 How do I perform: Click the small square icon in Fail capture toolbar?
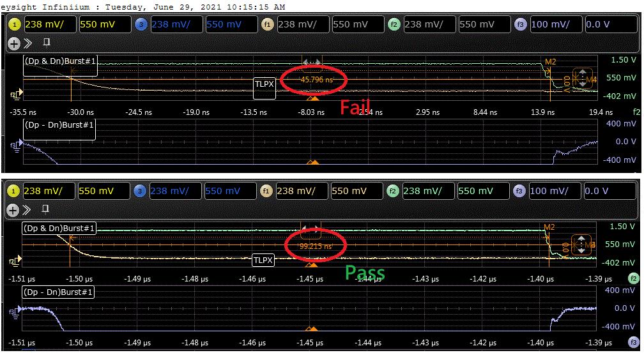(x=46, y=43)
